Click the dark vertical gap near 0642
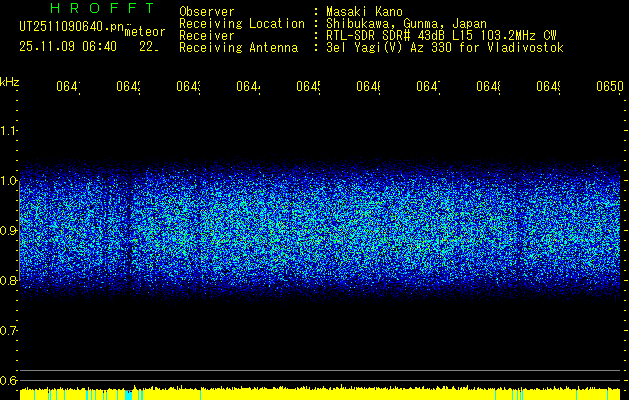This screenshot has width=629, height=400. point(128,229)
